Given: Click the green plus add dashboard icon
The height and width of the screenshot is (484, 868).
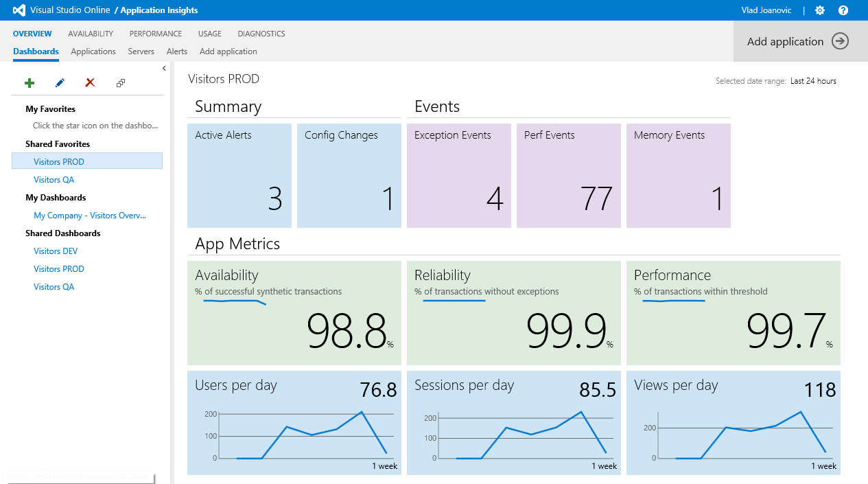Looking at the screenshot, I should tap(30, 83).
